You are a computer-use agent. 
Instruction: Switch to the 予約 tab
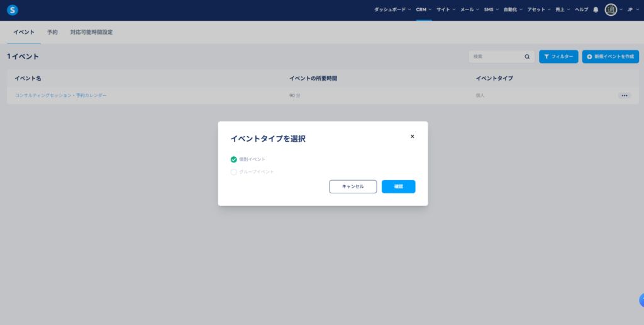pyautogui.click(x=52, y=32)
